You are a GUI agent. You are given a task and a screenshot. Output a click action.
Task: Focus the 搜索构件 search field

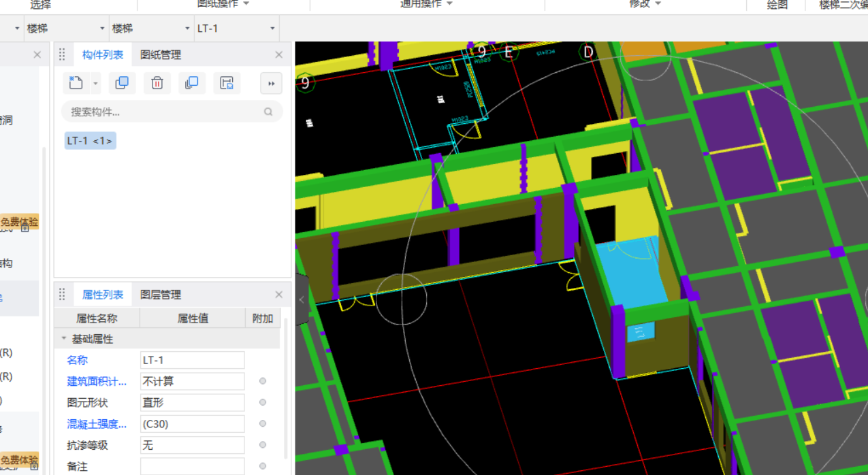[172, 112]
